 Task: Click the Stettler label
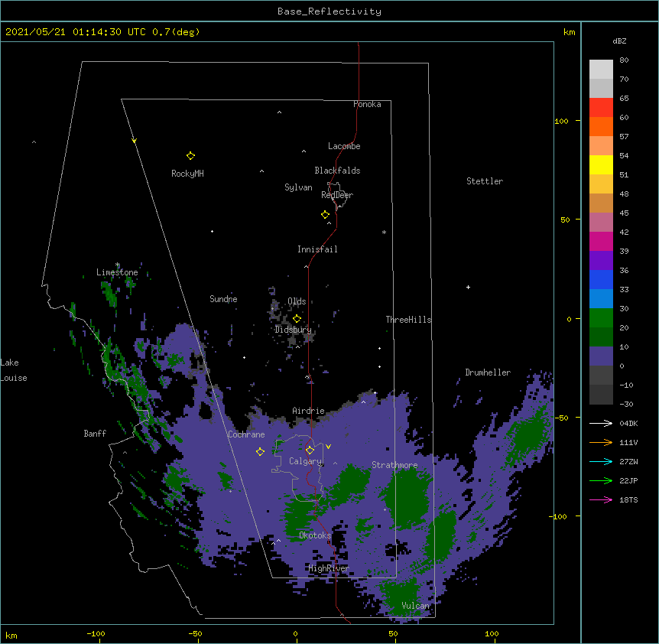485,181
